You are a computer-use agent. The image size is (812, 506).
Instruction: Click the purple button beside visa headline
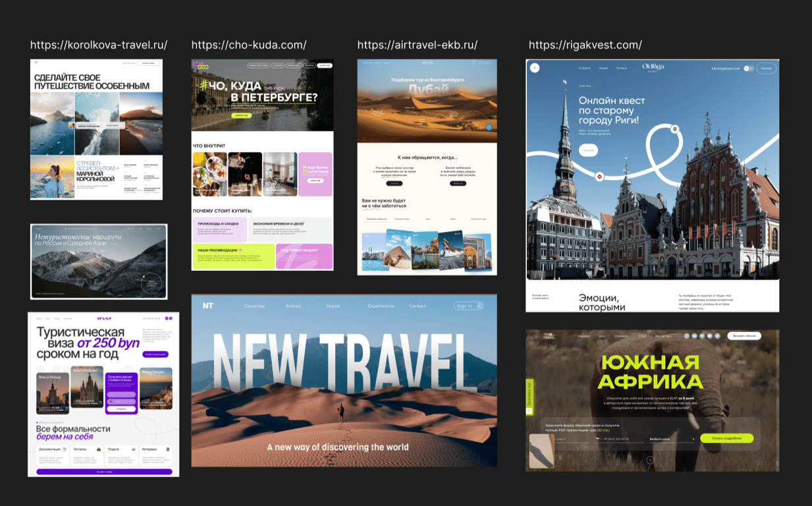[x=155, y=354]
